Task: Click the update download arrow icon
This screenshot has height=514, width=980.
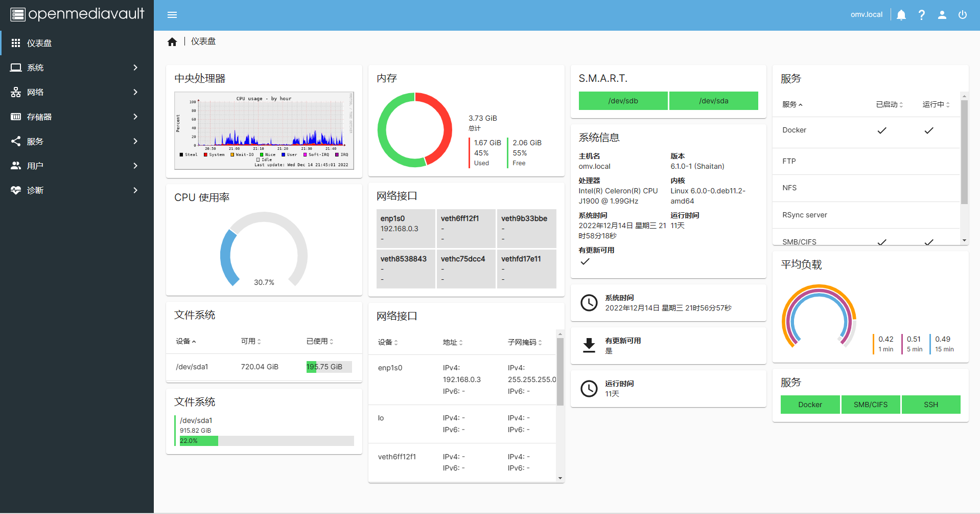Action: pos(589,346)
